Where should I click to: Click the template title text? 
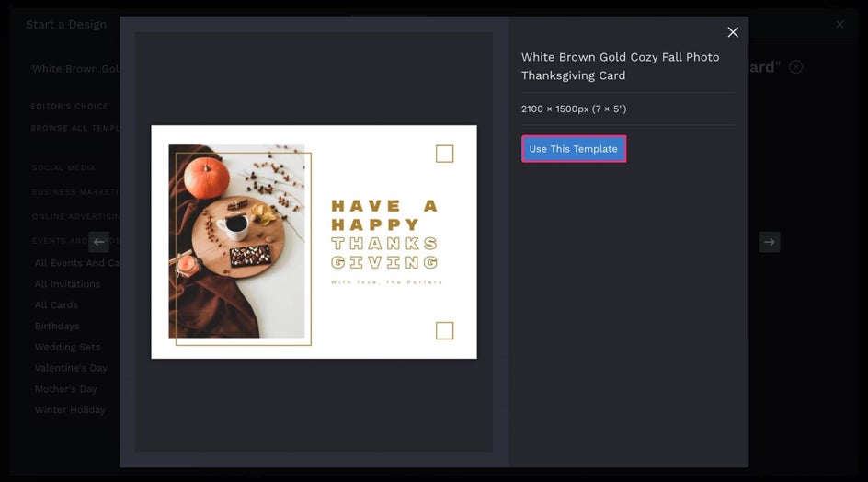pos(620,66)
